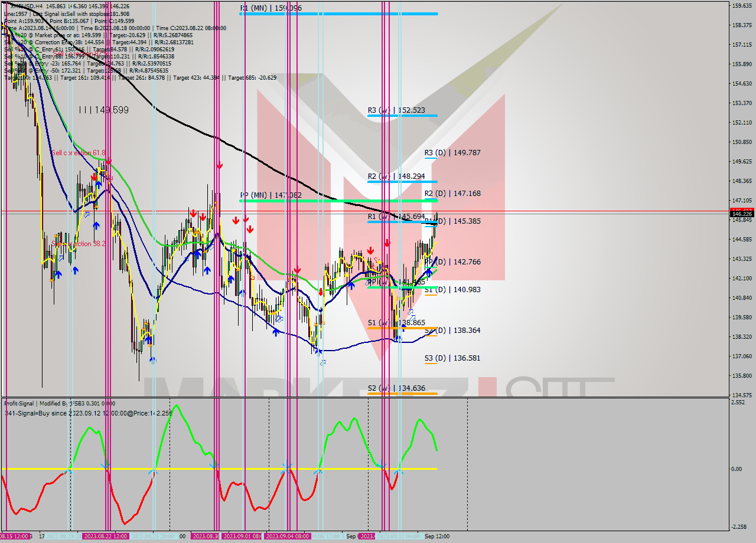Click the 'Target 161: 109.414' targets line
The width and height of the screenshot is (756, 543).
point(140,78)
